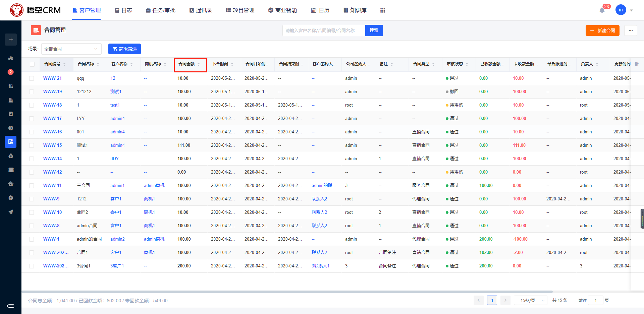Click the 新建合同 button
644x314 pixels.
602,30
